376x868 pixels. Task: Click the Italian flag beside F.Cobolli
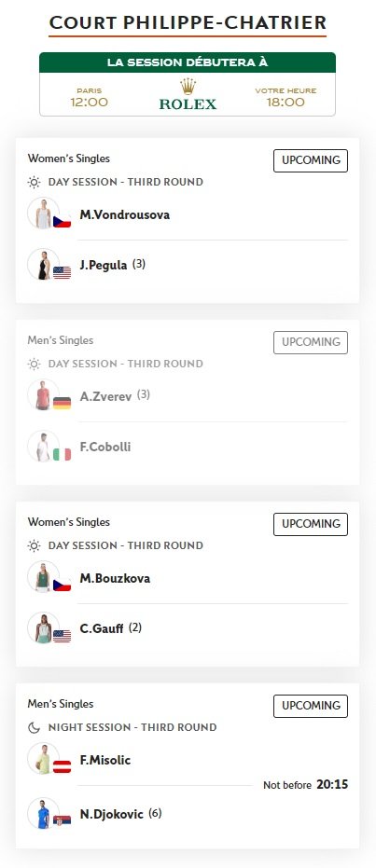(x=62, y=454)
